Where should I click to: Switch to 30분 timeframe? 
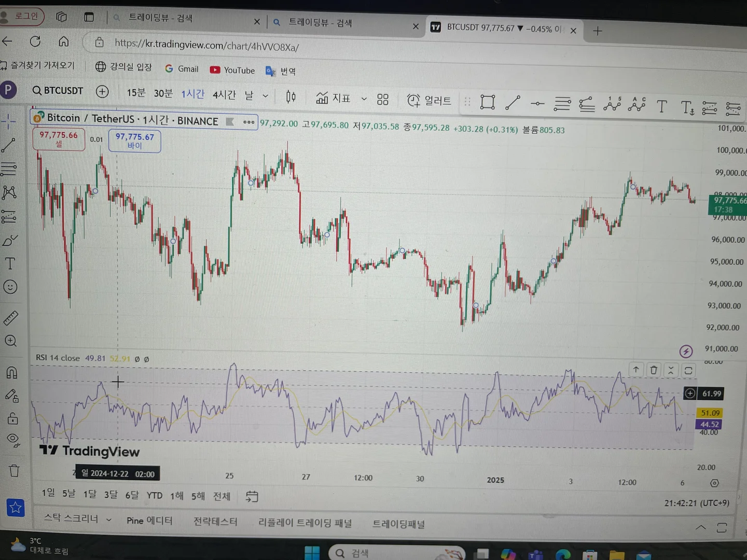coord(163,93)
